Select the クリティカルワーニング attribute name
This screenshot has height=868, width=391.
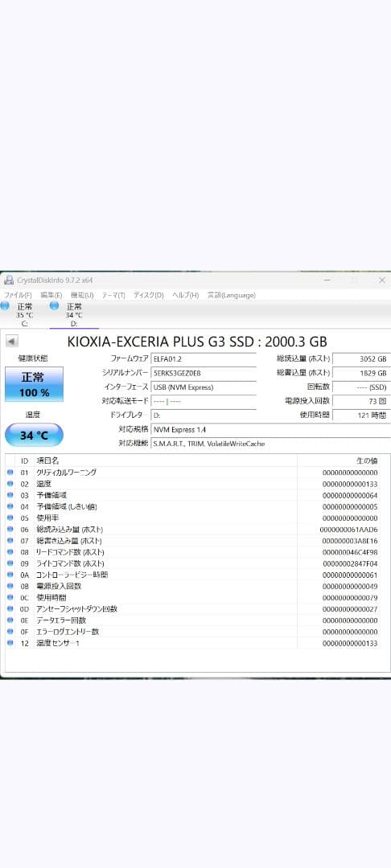(67, 473)
